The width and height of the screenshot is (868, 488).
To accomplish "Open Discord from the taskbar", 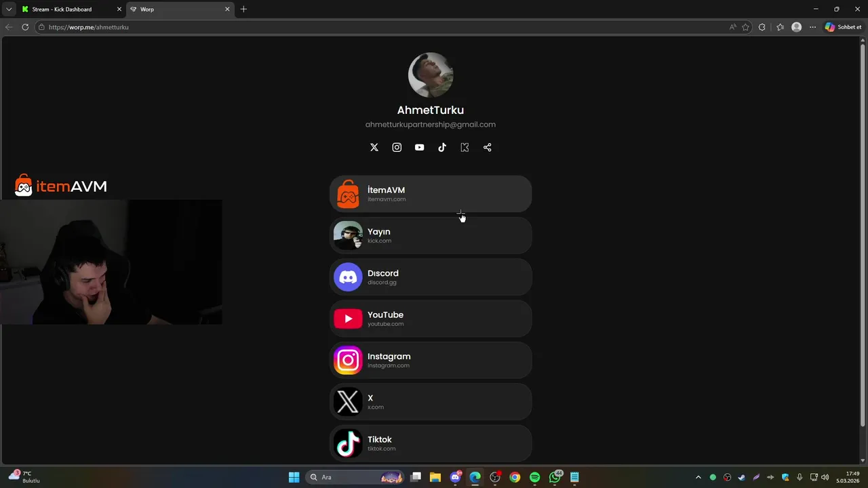I will click(456, 477).
